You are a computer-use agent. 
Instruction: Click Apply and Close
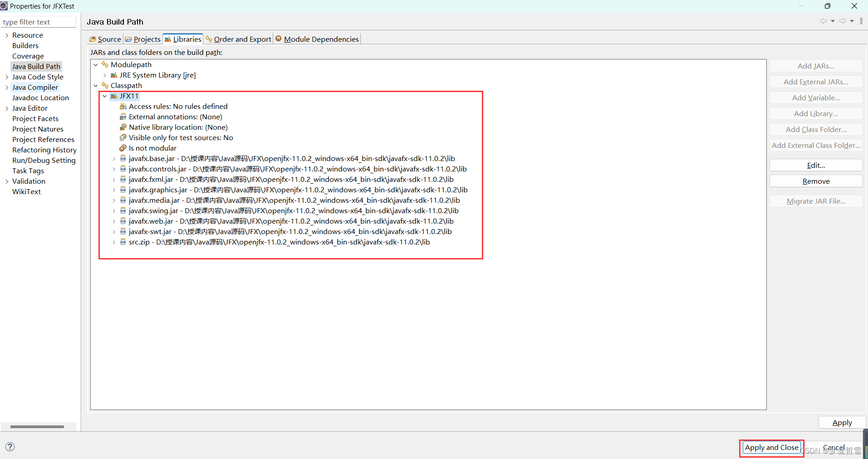pyautogui.click(x=771, y=447)
